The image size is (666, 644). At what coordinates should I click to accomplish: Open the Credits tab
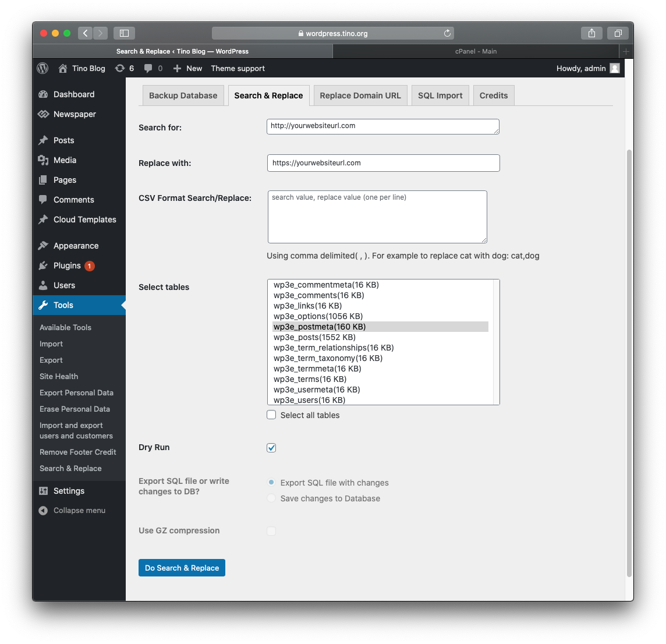pyautogui.click(x=494, y=95)
